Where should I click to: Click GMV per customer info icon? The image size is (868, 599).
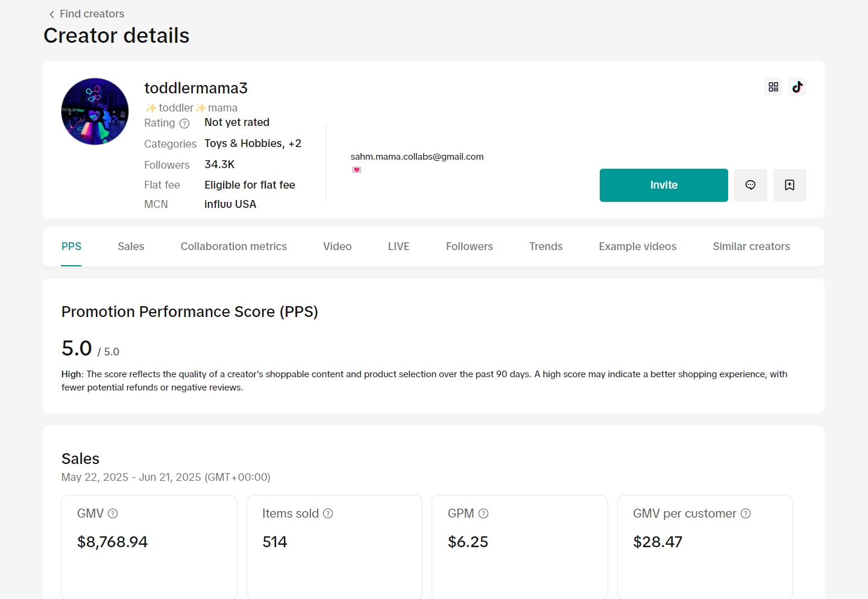[x=746, y=513]
